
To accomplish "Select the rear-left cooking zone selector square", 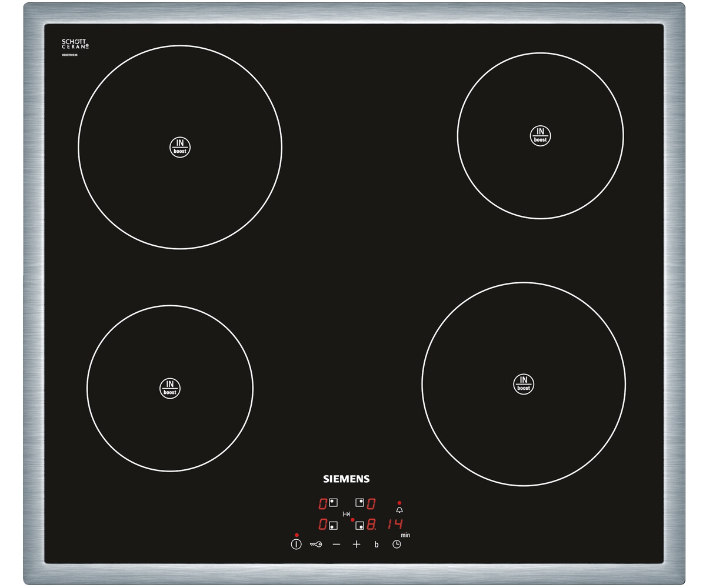I will pos(333,502).
